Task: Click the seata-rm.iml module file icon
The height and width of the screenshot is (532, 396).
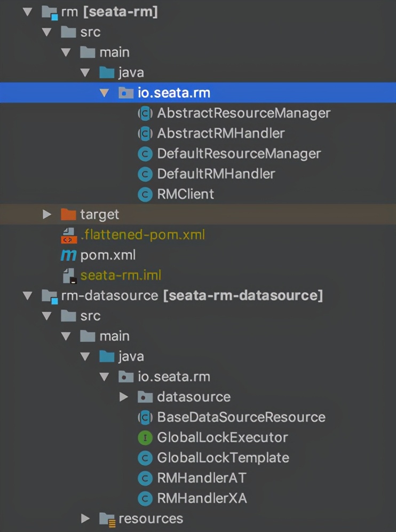Action: click(69, 276)
